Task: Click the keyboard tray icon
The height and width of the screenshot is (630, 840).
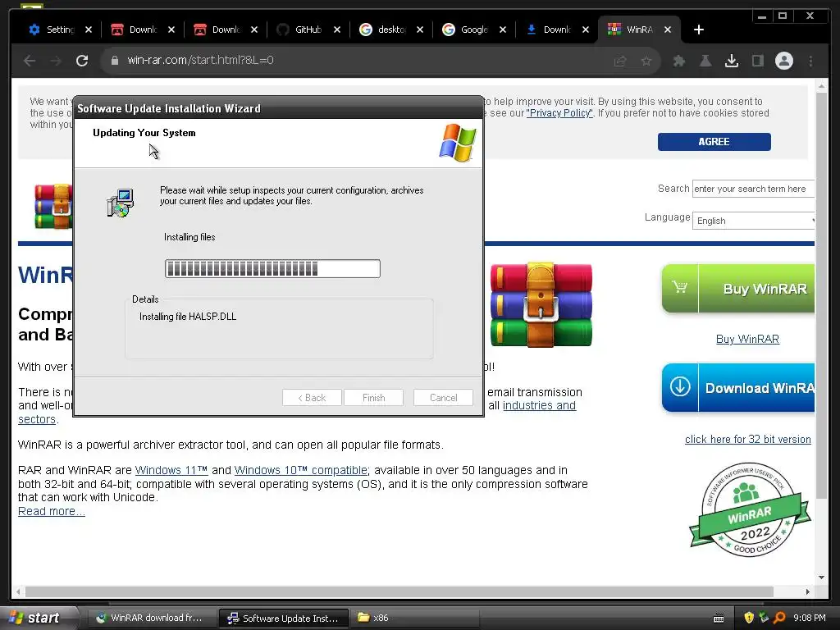Action: (719, 619)
